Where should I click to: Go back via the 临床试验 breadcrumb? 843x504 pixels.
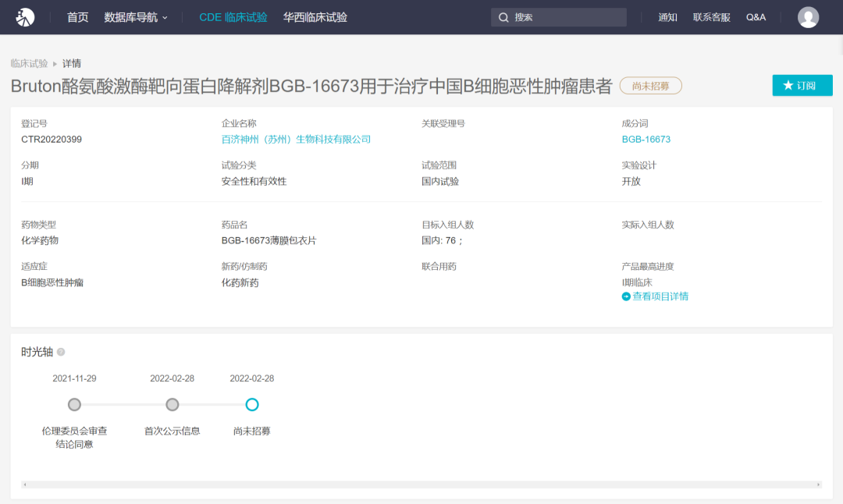(29, 63)
